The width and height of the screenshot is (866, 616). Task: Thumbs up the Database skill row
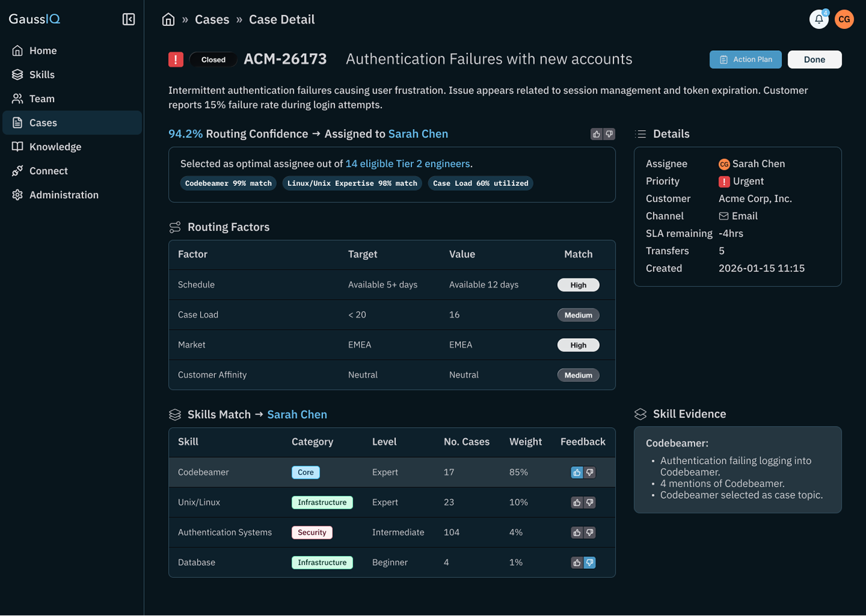(x=577, y=563)
